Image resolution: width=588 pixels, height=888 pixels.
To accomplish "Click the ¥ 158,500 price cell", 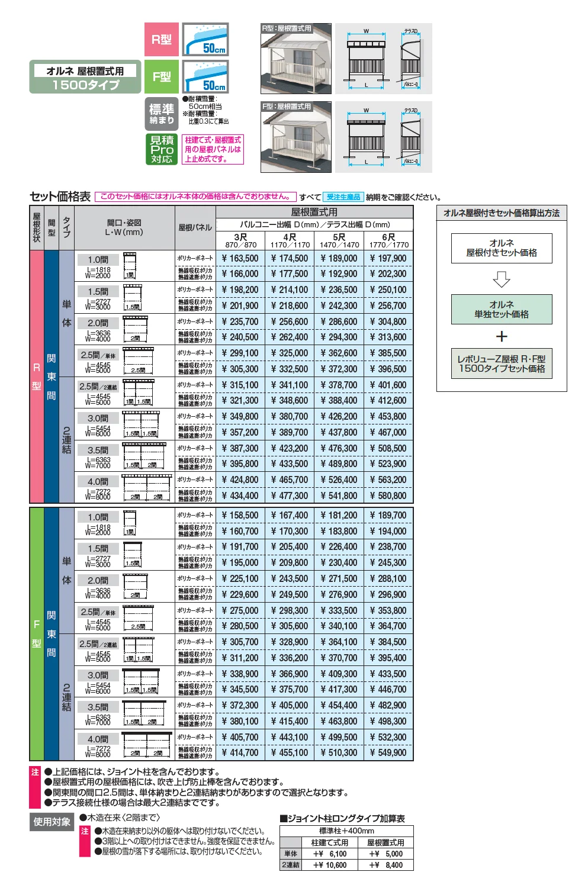I will tap(240, 516).
